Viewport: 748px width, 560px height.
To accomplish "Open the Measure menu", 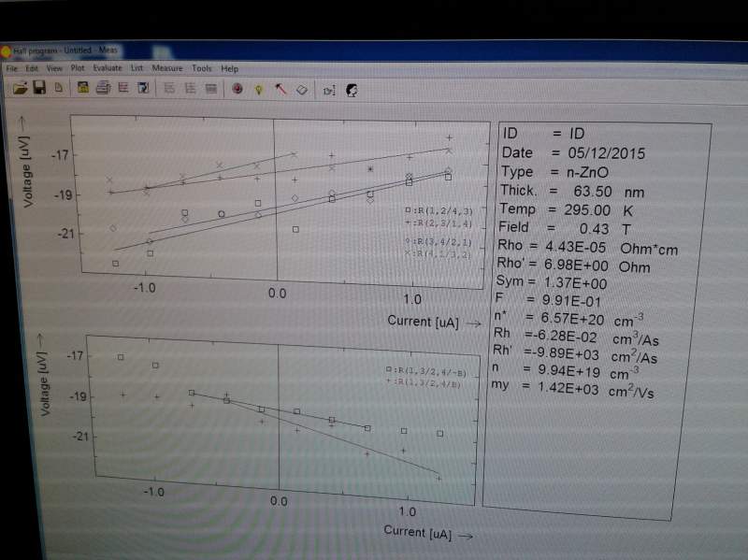I will point(167,68).
